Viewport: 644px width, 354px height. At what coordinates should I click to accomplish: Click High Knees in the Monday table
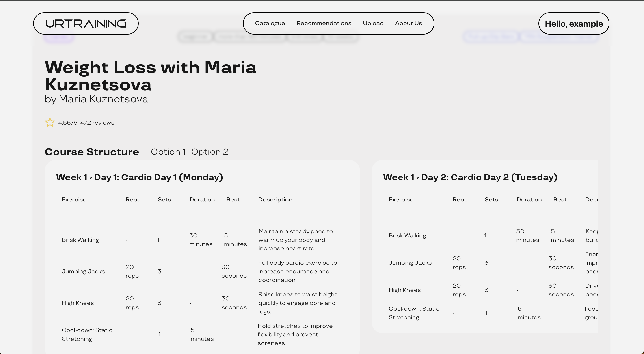coord(78,303)
